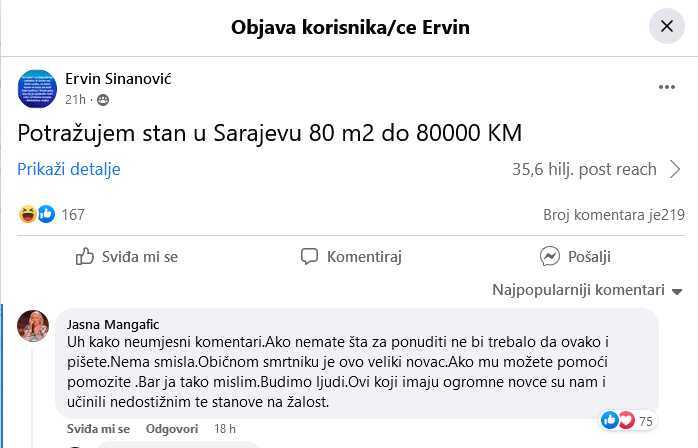This screenshot has width=698, height=448.
Task: Reply to comment with Odgovori
Action: tap(171, 429)
